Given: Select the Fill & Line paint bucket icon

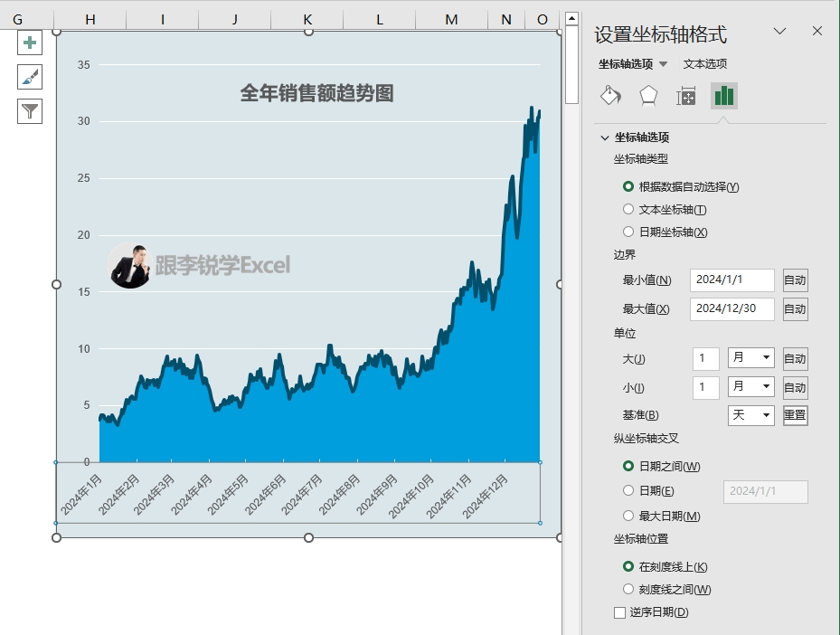Looking at the screenshot, I should tap(610, 96).
